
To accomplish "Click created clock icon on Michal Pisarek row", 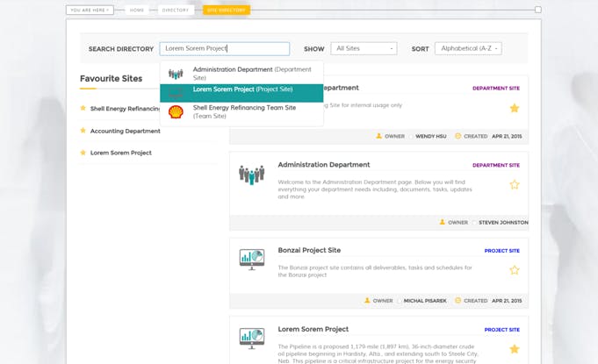I will 458,301.
